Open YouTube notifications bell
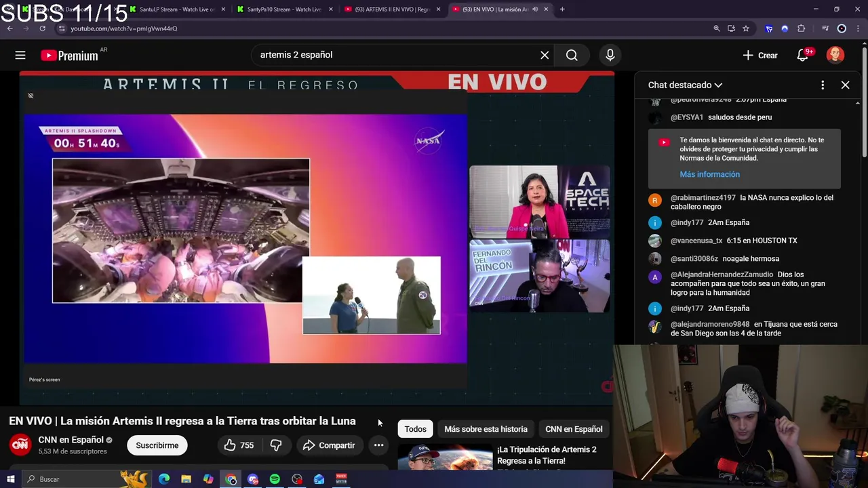 (x=803, y=56)
